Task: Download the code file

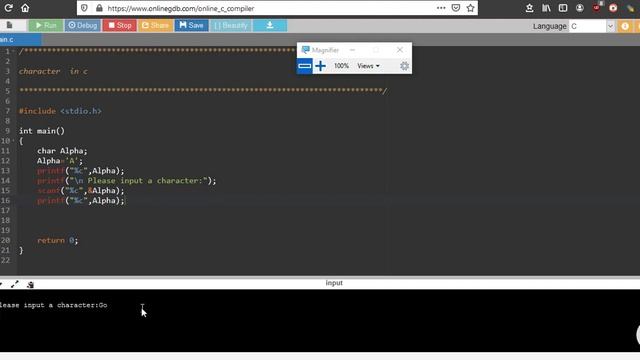Action: click(x=270, y=25)
